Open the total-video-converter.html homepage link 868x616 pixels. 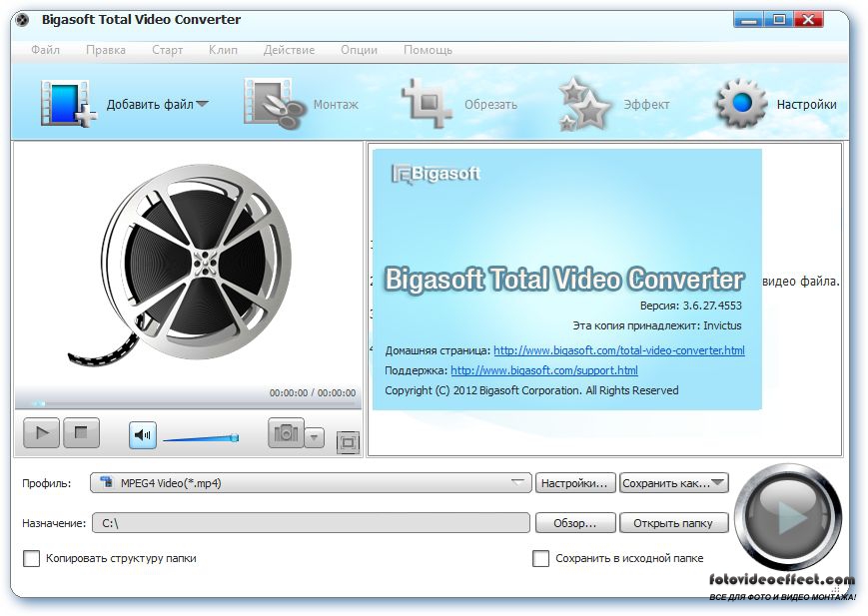[x=619, y=350]
